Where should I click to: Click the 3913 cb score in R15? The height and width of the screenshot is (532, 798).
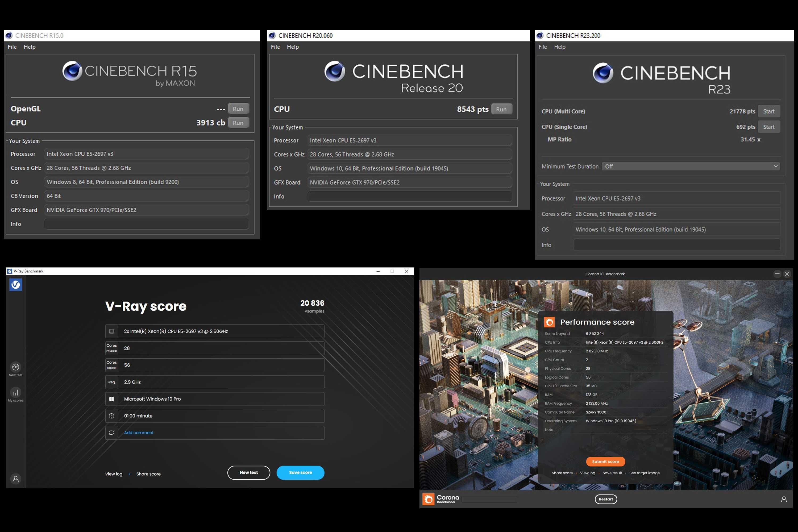pyautogui.click(x=211, y=122)
